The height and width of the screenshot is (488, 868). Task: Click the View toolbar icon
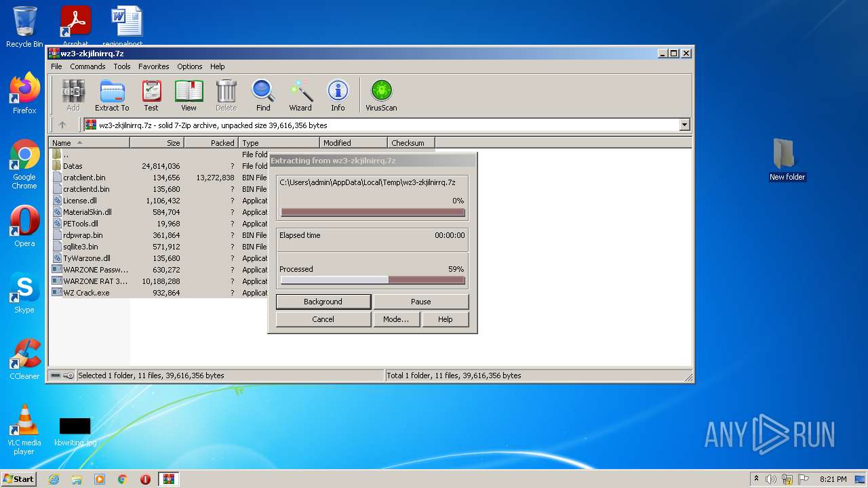[x=189, y=96]
